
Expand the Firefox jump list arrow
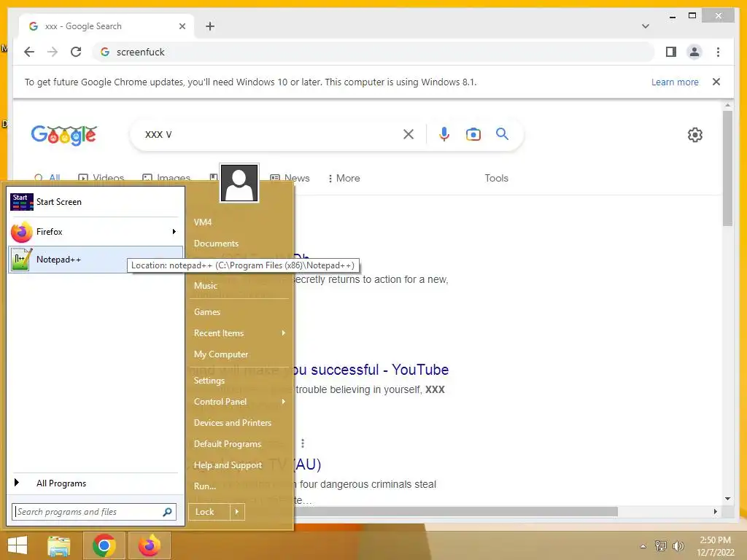pyautogui.click(x=174, y=232)
